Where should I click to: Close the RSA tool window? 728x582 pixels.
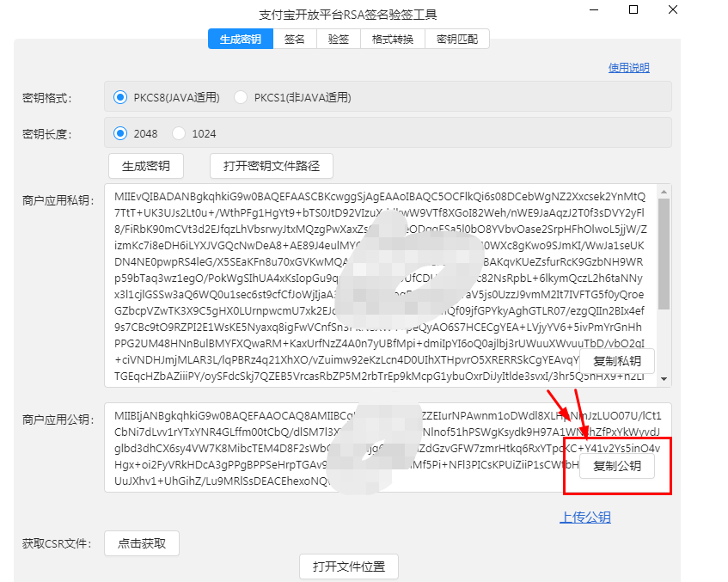673,9
